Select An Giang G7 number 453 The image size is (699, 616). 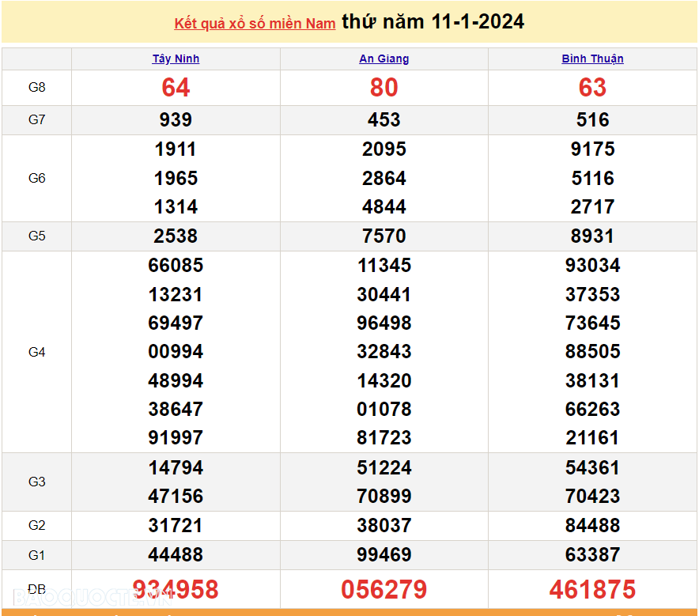point(384,120)
